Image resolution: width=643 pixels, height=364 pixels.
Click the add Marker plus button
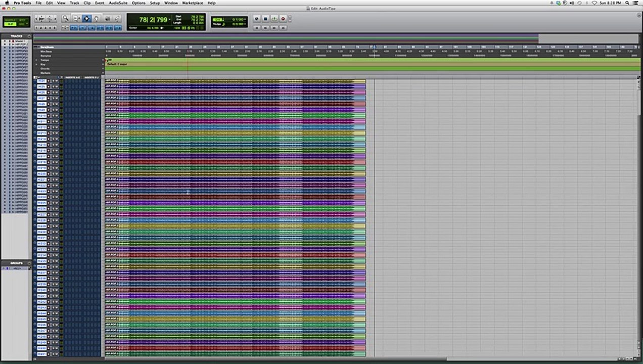(x=103, y=73)
